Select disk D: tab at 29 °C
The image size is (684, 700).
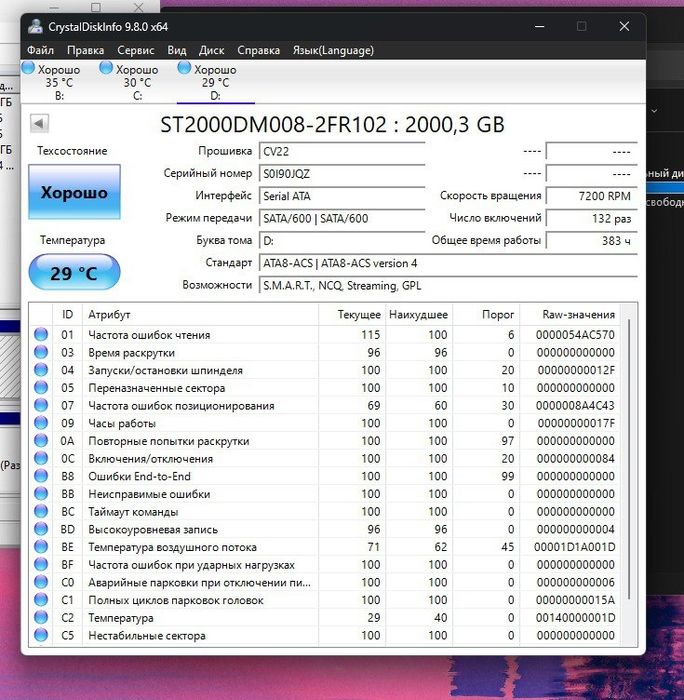[x=216, y=82]
